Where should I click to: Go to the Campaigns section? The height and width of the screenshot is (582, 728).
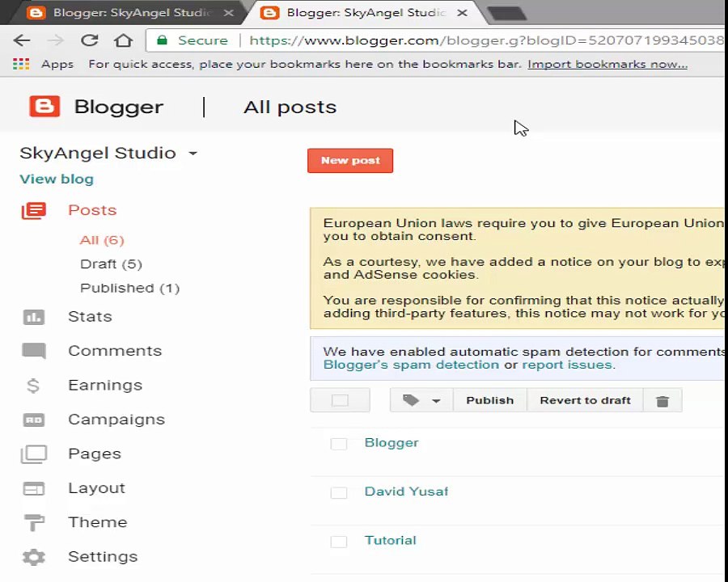[x=116, y=420]
